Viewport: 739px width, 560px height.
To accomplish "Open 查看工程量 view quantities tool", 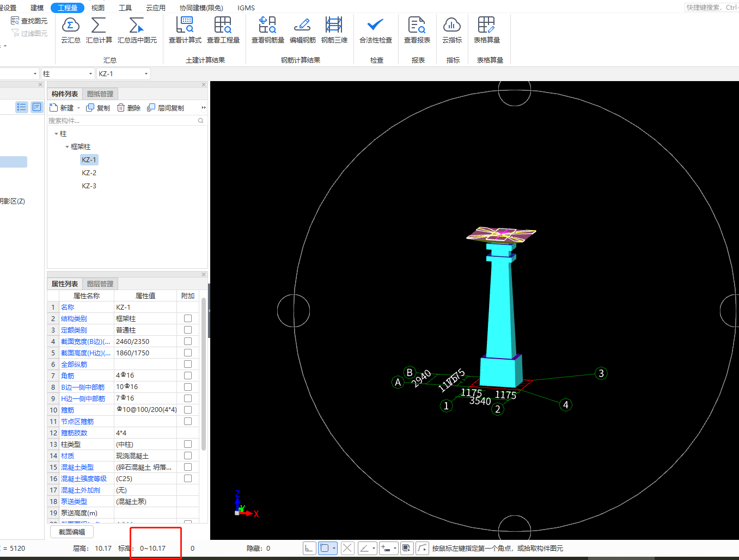I will [x=223, y=30].
